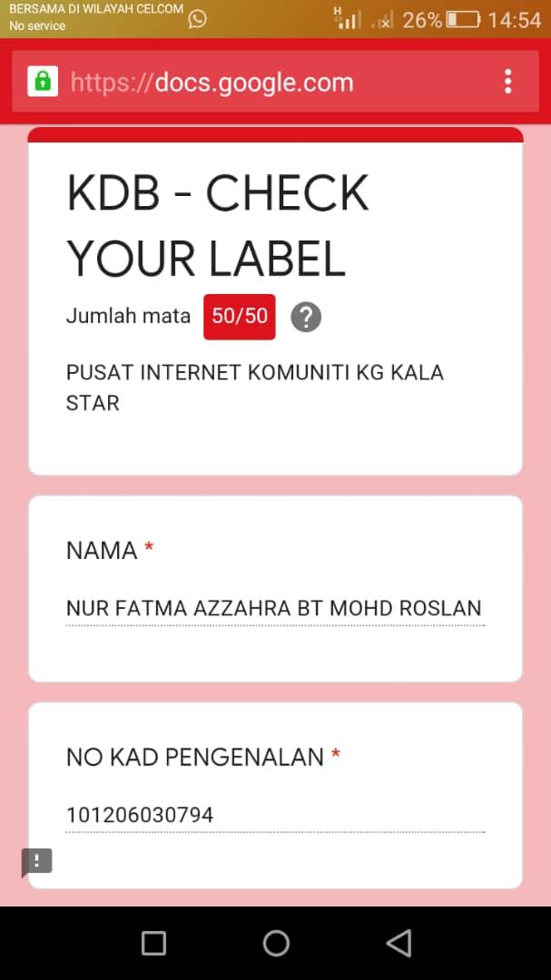Tap the WhatsApp notification icon

tap(197, 19)
